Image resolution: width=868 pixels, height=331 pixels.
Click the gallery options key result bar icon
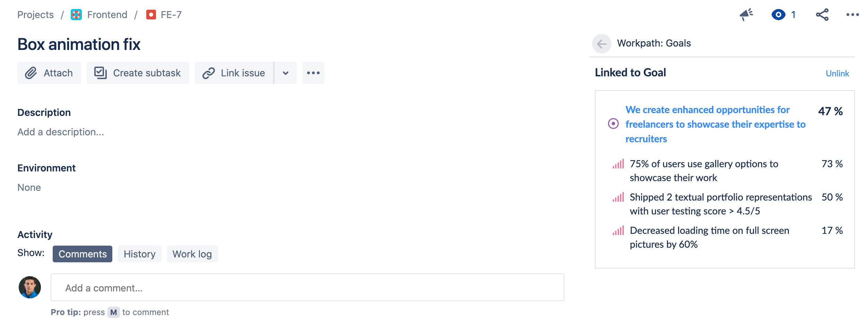pos(618,164)
